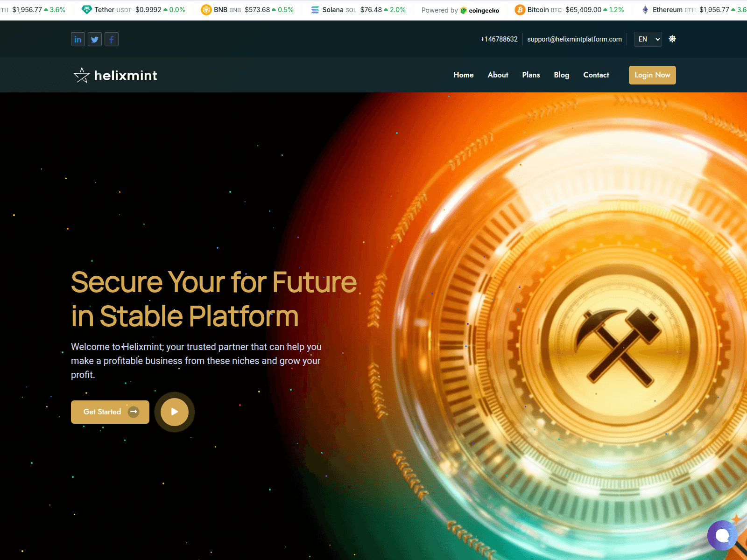Open the Blog menu item
Viewport: 747px width, 560px height.
562,75
